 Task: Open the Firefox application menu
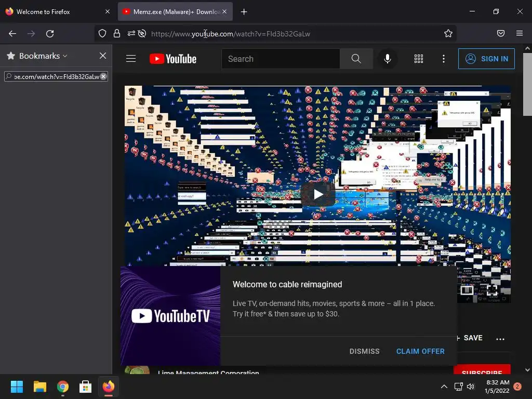click(520, 33)
